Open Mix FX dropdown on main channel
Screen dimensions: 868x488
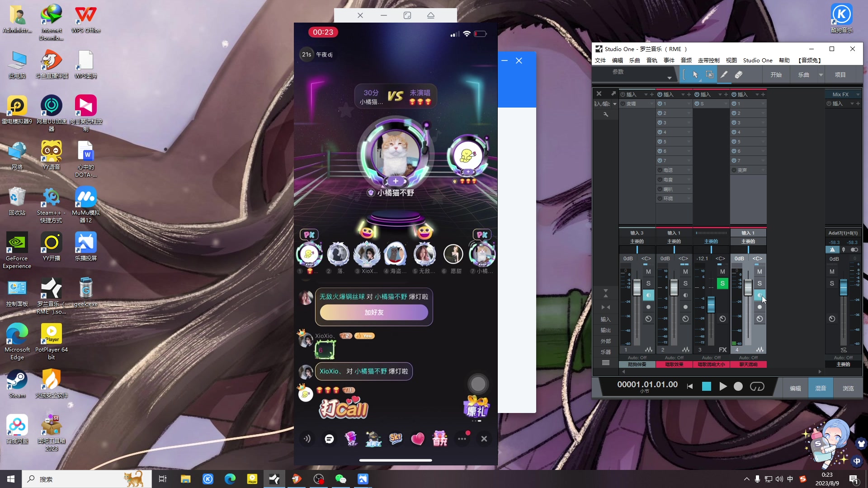[x=858, y=94]
